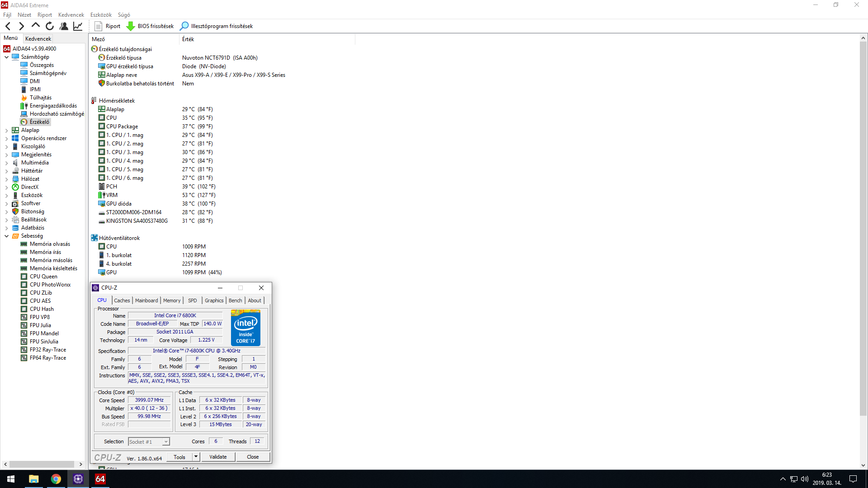This screenshot has width=868, height=488.
Task: Click the Chrome icon on taskbar
Action: pos(56,479)
